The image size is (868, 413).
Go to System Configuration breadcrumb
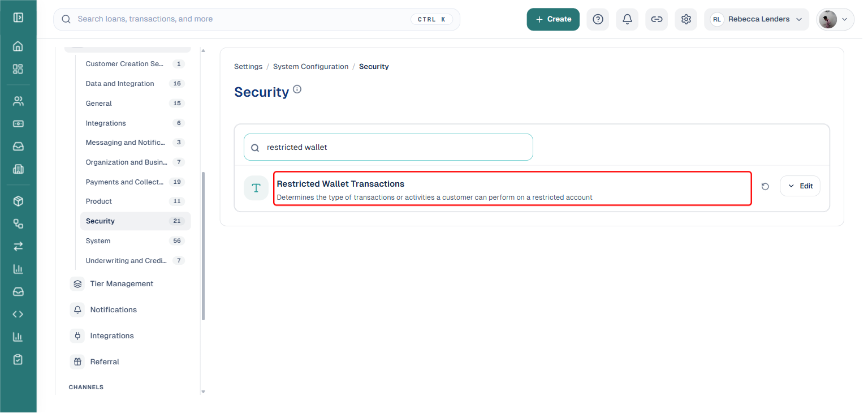pyautogui.click(x=310, y=67)
